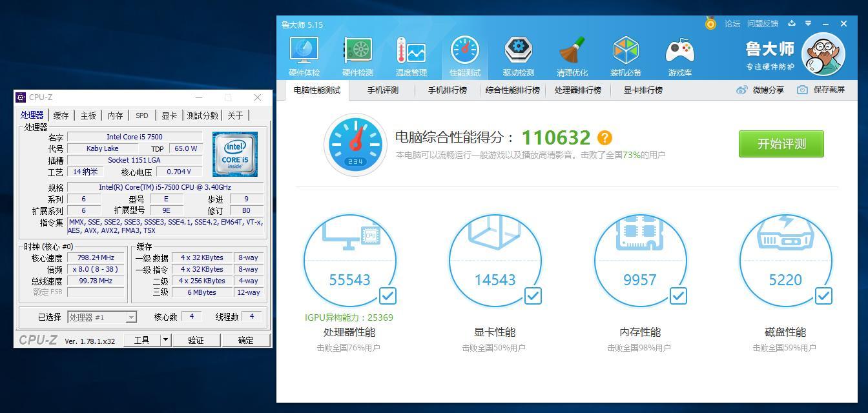Viewport: 868px width, 413px height.
Task: Open the title bar dropdown menu triangle in 鲁大师
Action: [808, 23]
